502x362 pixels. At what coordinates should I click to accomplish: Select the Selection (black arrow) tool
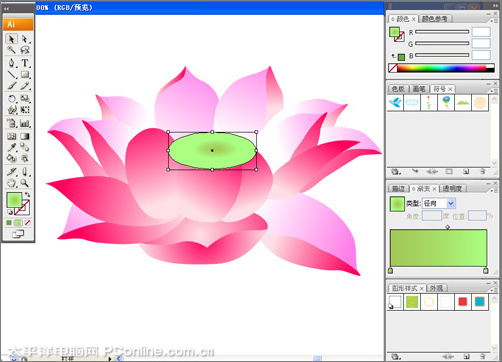pyautogui.click(x=11, y=39)
